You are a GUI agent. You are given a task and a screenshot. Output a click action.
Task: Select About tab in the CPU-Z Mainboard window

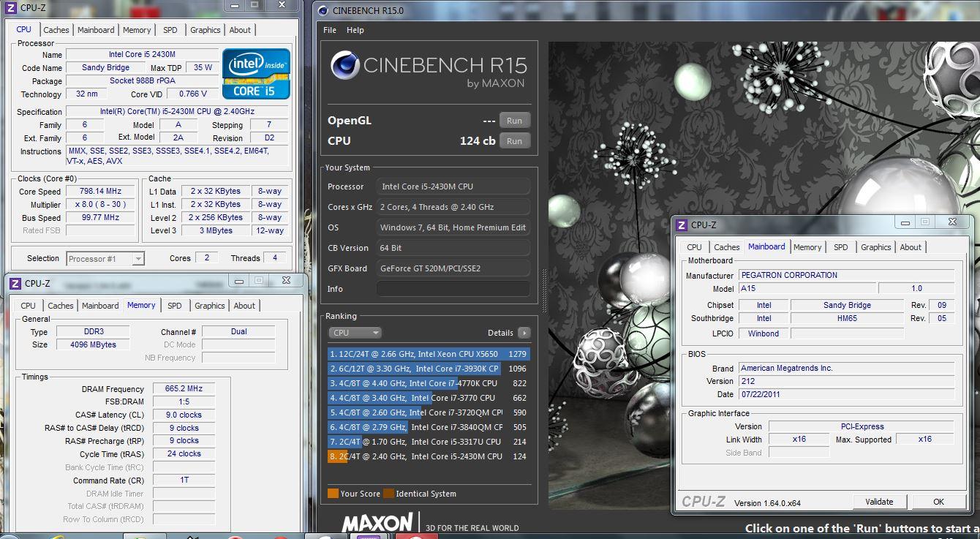(911, 247)
